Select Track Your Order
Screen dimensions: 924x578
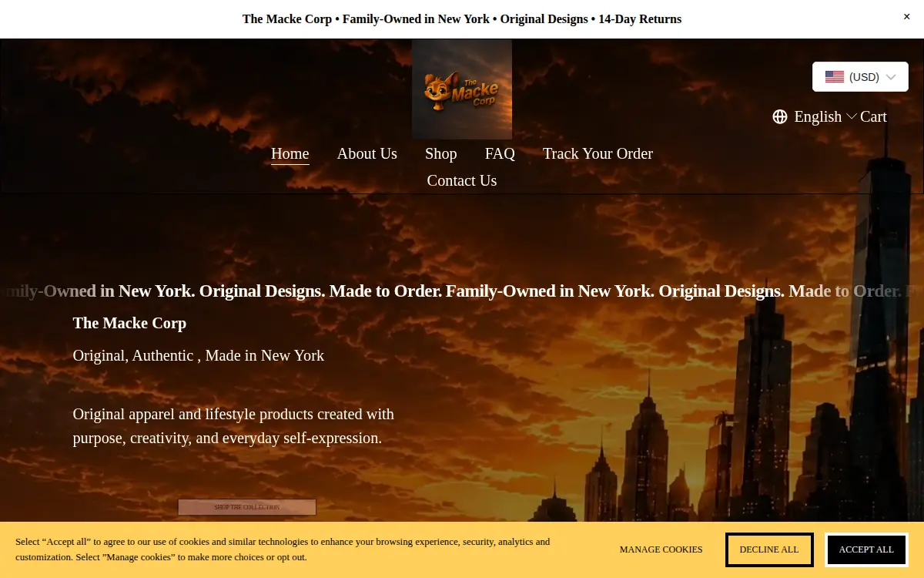coord(598,153)
